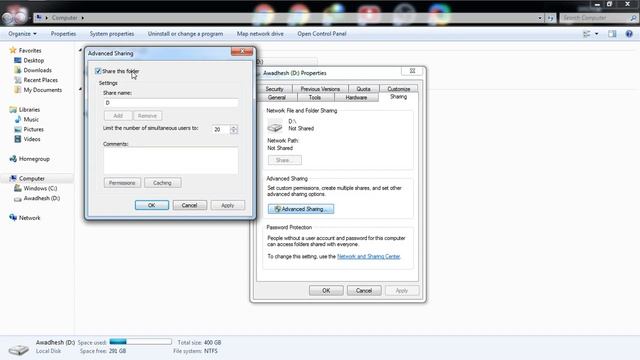Click the Add share name button

[118, 116]
